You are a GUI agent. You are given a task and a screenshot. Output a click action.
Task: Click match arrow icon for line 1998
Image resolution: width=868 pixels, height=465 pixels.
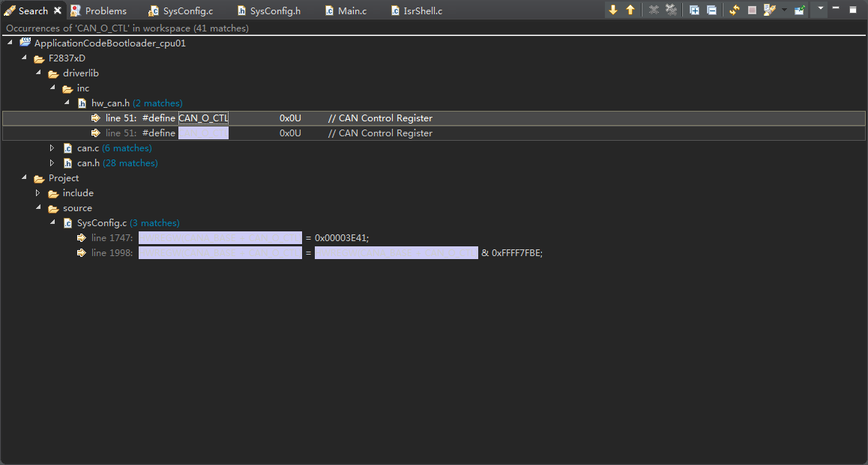82,252
